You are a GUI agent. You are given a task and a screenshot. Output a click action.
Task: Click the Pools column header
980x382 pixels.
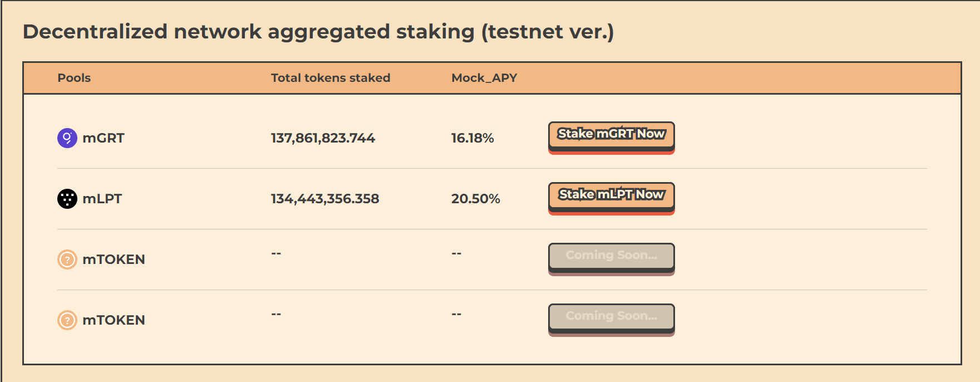(74, 78)
